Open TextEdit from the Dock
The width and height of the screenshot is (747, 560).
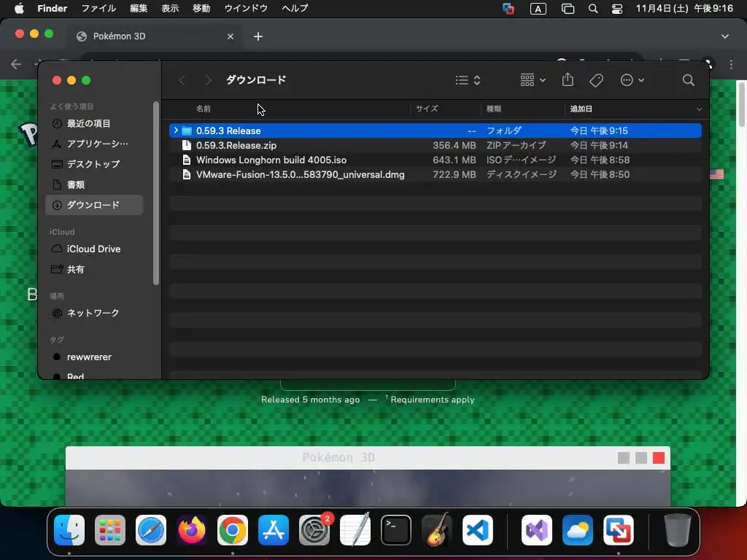pos(355,530)
